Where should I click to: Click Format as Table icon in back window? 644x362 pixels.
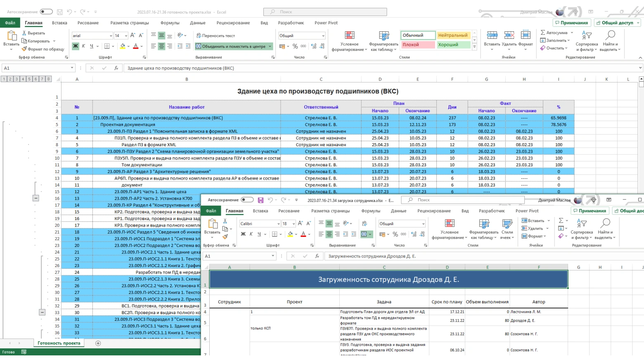coord(384,36)
